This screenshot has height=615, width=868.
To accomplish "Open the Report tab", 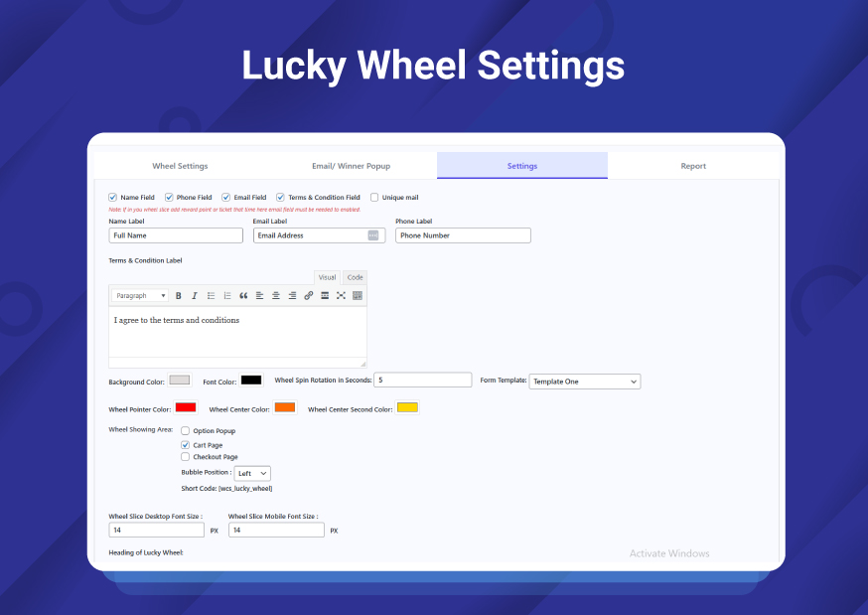I will pos(693,166).
